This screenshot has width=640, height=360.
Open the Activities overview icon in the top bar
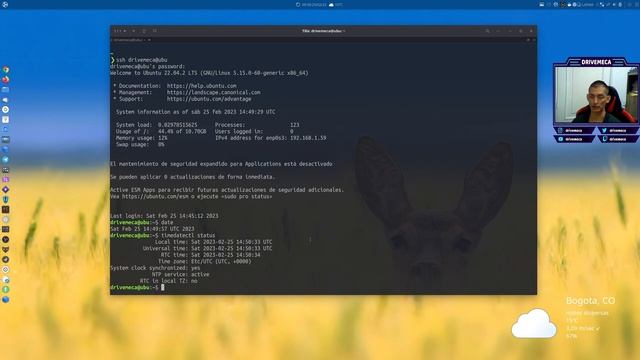[x=5, y=4]
